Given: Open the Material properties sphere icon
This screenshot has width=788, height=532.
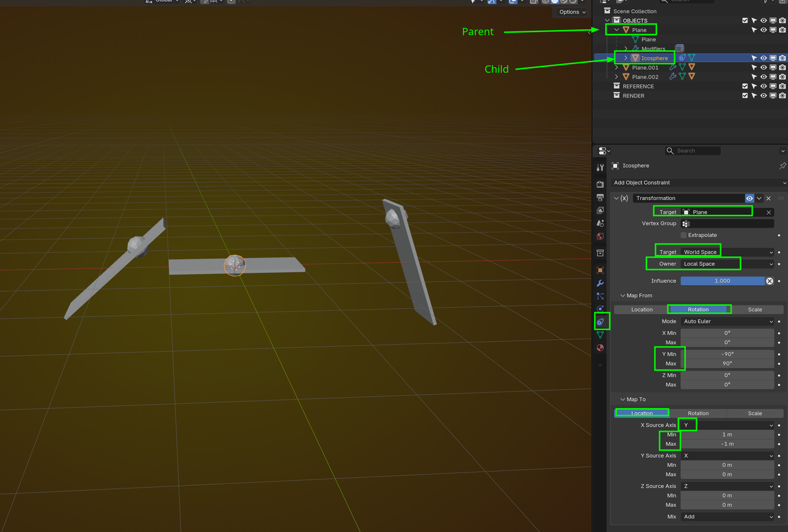Looking at the screenshot, I should (x=600, y=348).
